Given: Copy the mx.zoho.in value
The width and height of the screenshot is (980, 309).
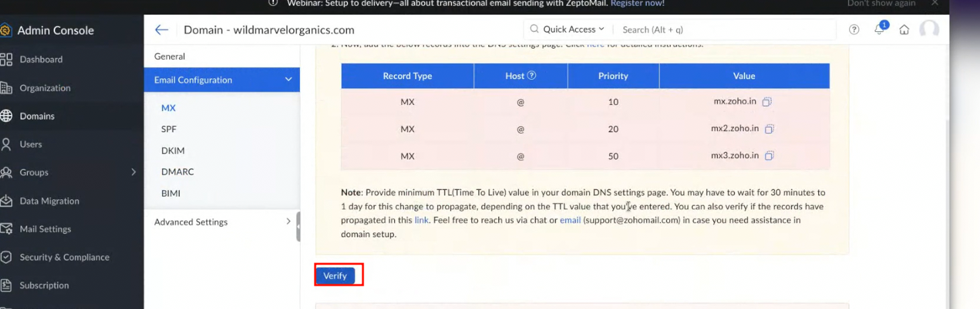Looking at the screenshot, I should coord(767,102).
